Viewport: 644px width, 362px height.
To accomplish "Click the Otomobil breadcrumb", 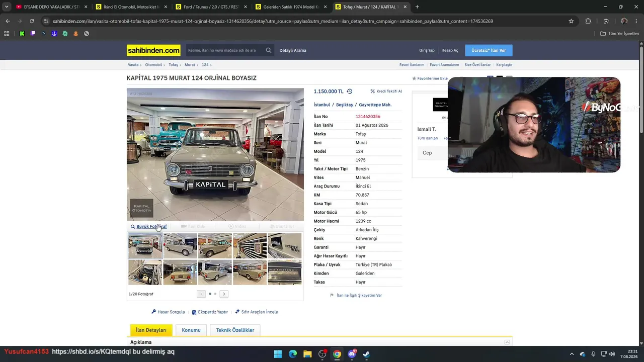I will coord(153,65).
